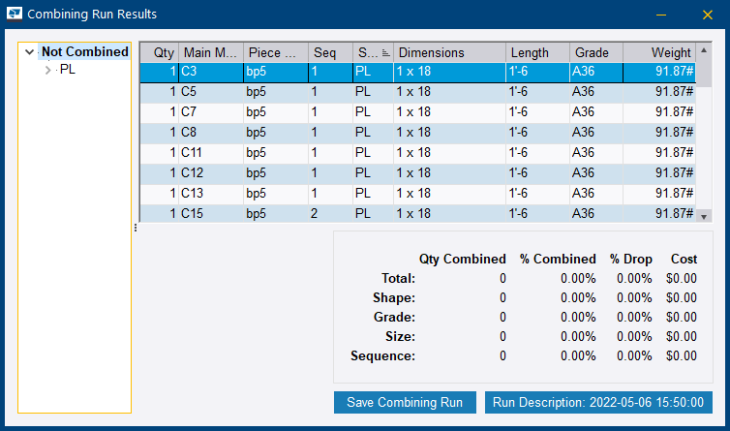
Task: Click Save Combining Run button
Action: pos(404,402)
